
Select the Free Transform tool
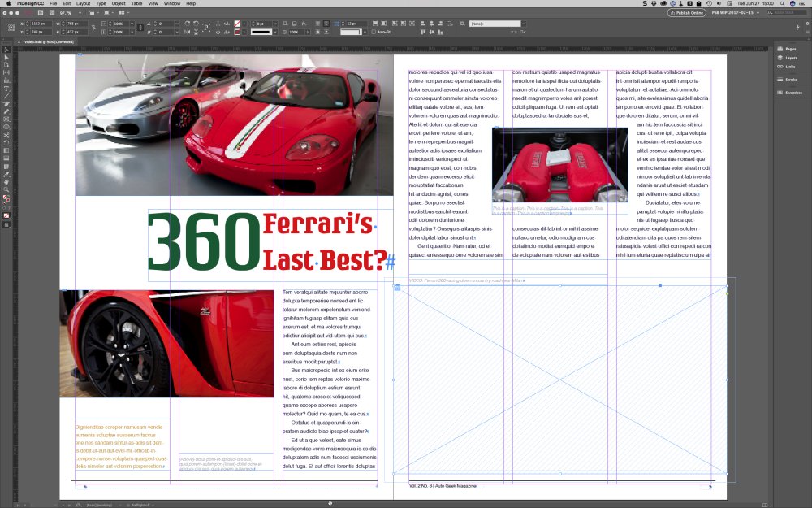(6, 143)
